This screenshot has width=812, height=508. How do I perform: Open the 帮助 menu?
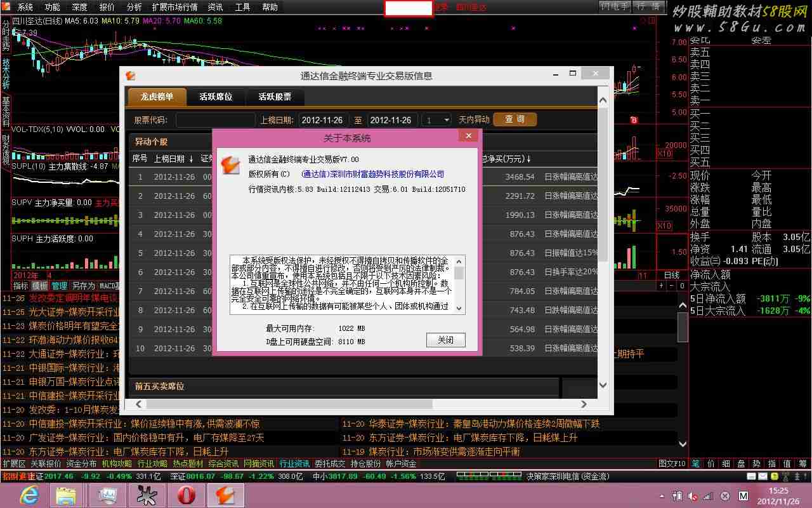[x=270, y=7]
